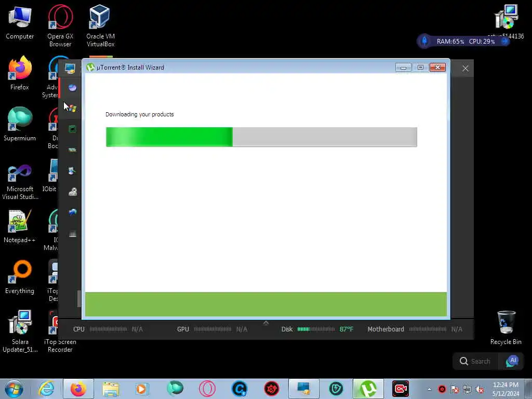Click the CPU usage meter in monitor bar
The image size is (532, 399).
coord(108,329)
